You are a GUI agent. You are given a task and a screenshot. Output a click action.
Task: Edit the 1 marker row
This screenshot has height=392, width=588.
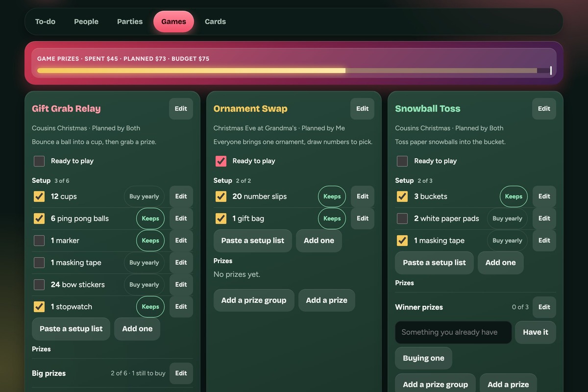click(181, 241)
